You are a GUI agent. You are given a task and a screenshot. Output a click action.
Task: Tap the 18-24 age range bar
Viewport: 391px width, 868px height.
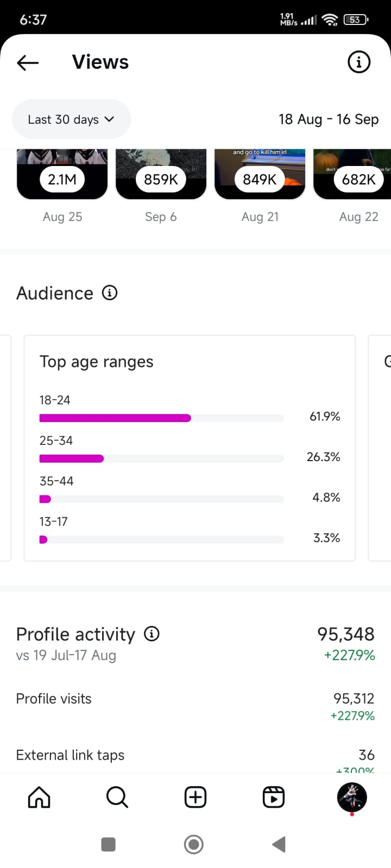(x=161, y=418)
